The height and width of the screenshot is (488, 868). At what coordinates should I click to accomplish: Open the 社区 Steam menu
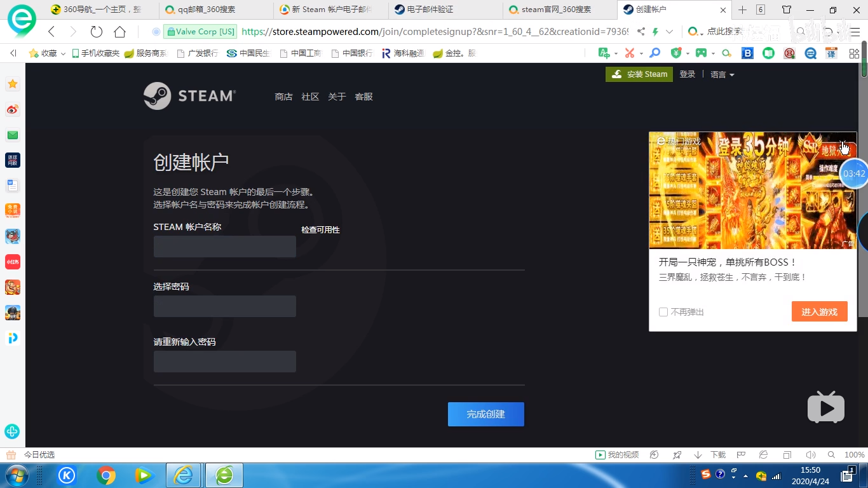click(310, 97)
